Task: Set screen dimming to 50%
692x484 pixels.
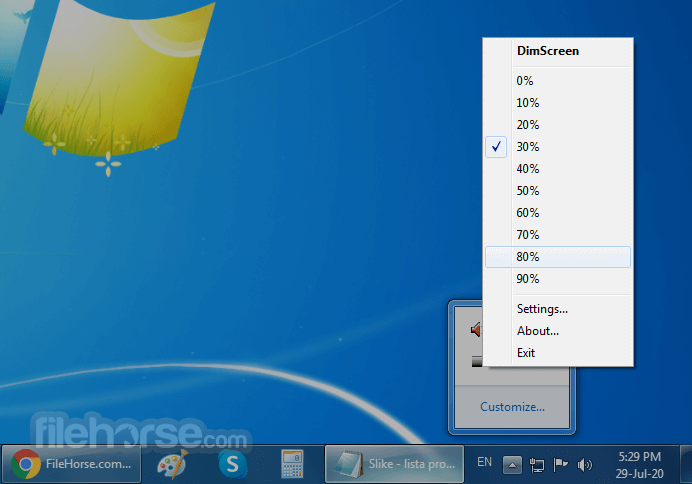Action: 557,191
